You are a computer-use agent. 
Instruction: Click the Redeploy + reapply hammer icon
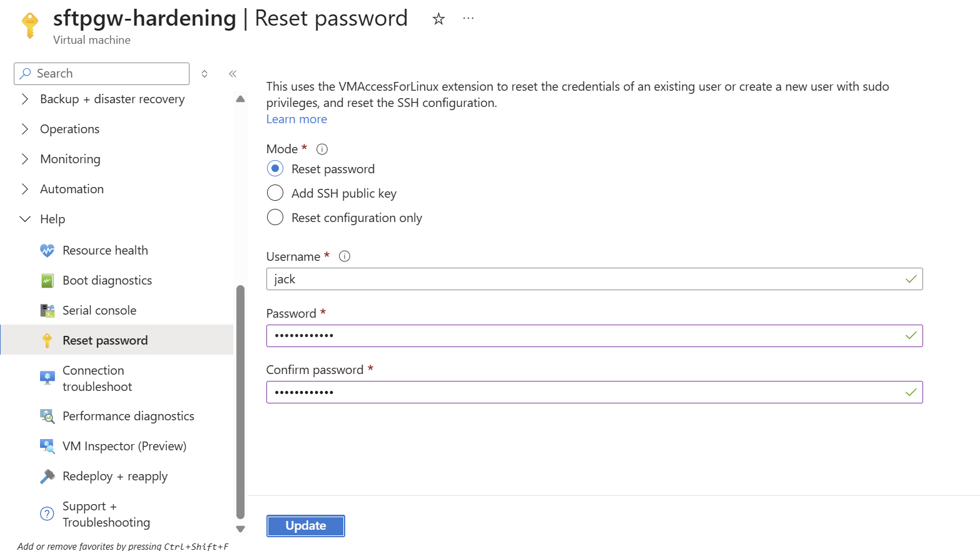coord(47,477)
